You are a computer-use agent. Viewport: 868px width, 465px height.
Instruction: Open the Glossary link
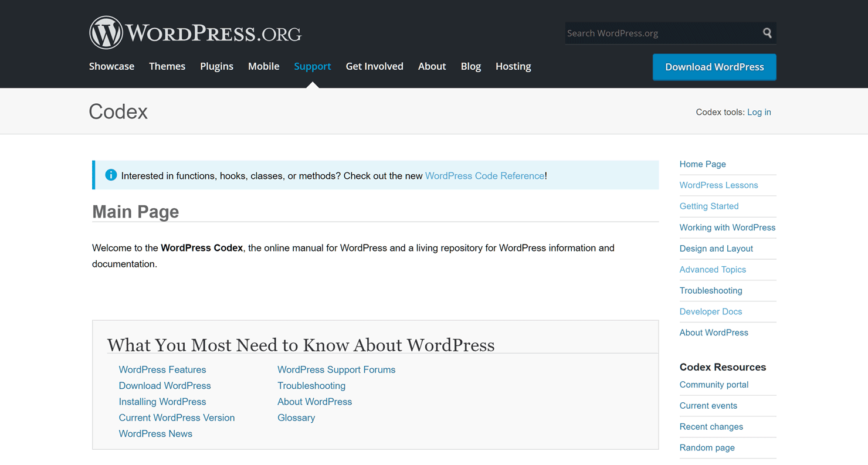[x=296, y=418]
